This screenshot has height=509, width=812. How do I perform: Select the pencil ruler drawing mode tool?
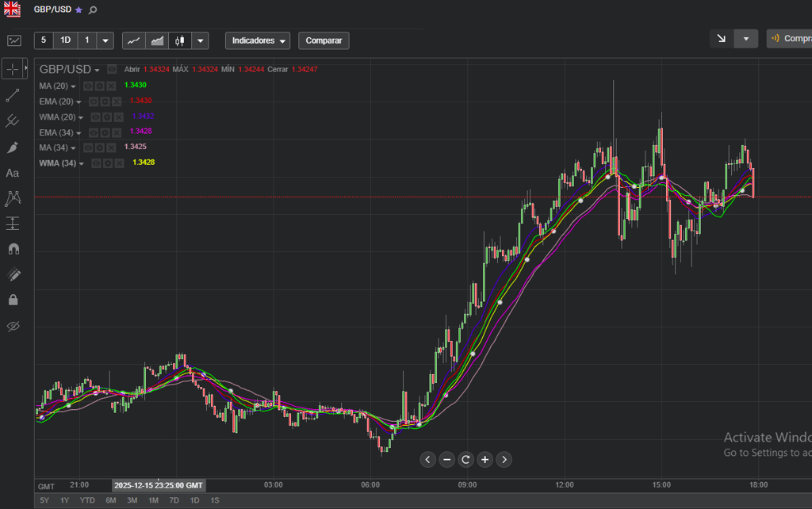13,274
